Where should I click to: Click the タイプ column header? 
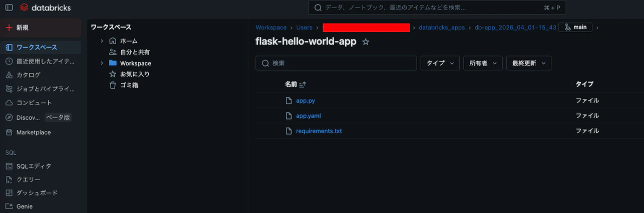[x=584, y=84]
